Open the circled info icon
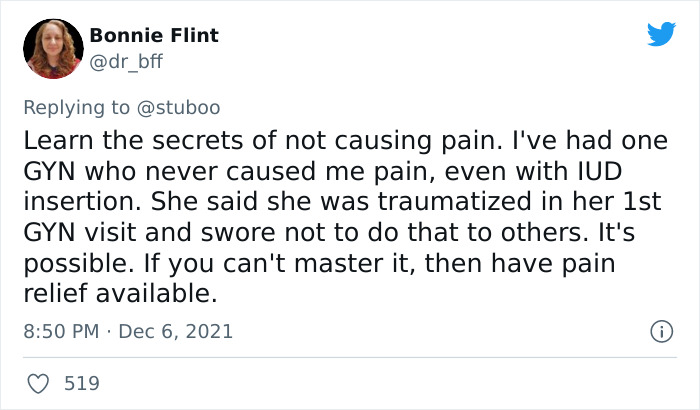 click(660, 330)
